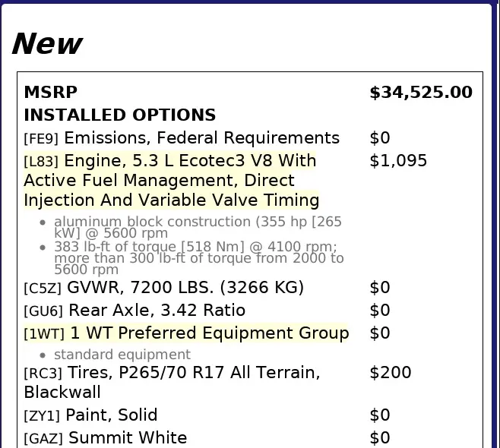Viewport: 500px width, 448px height.
Task: Click the FE9 option code
Action: (x=42, y=139)
